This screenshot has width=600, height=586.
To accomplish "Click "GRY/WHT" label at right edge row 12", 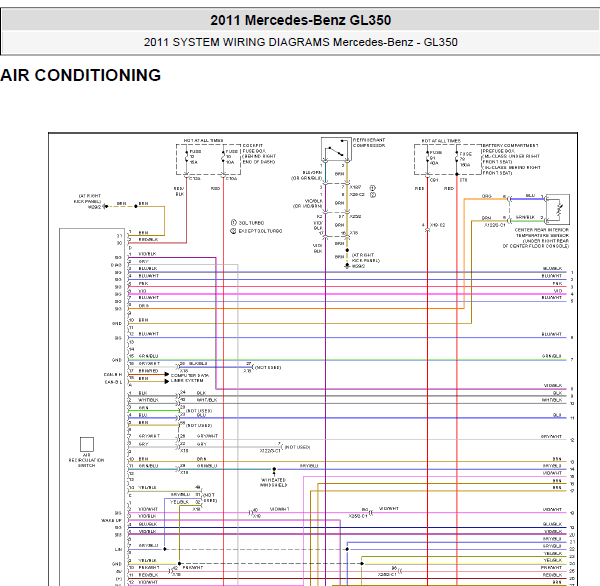I will pos(551,436).
